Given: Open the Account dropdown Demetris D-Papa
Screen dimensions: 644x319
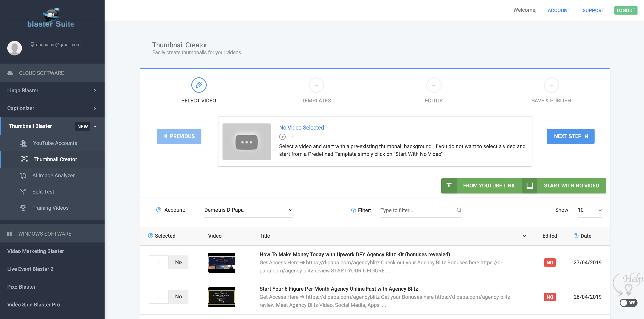Looking at the screenshot, I should [248, 210].
